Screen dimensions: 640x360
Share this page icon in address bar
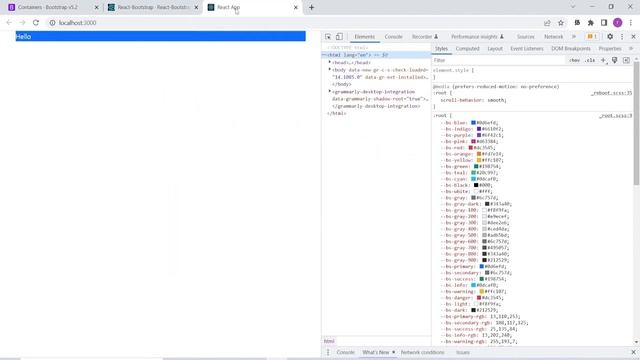click(x=547, y=23)
